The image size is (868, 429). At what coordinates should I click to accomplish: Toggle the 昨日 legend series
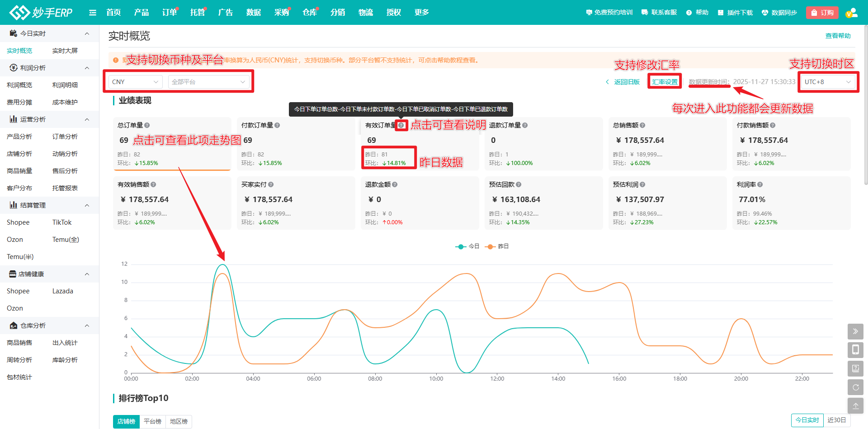497,246
